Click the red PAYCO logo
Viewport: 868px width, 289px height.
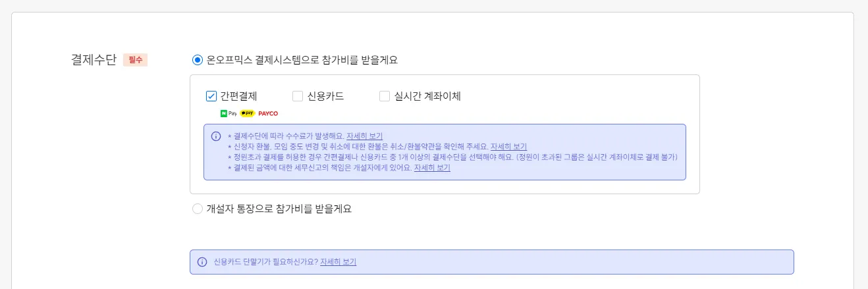point(268,113)
